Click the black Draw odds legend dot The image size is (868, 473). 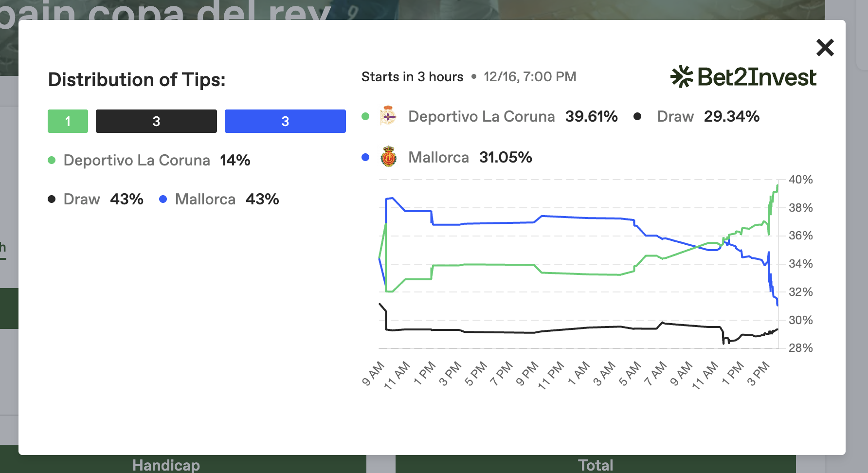point(637,116)
